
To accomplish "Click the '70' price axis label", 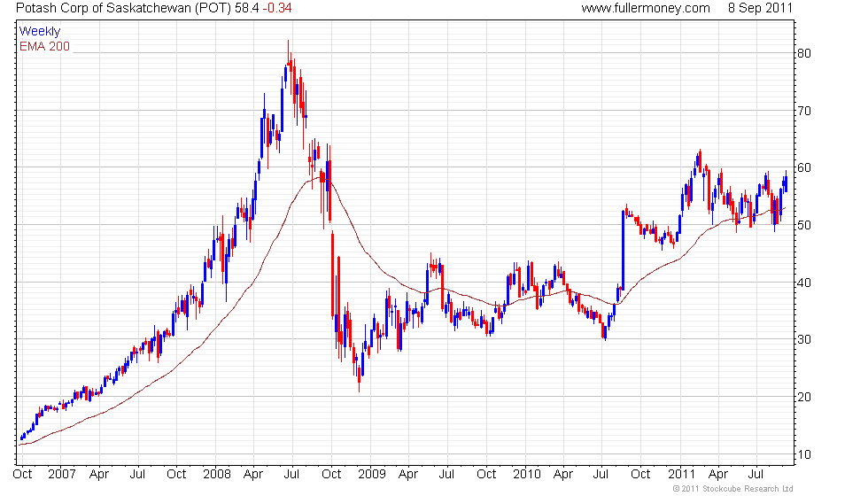I will pyautogui.click(x=804, y=112).
